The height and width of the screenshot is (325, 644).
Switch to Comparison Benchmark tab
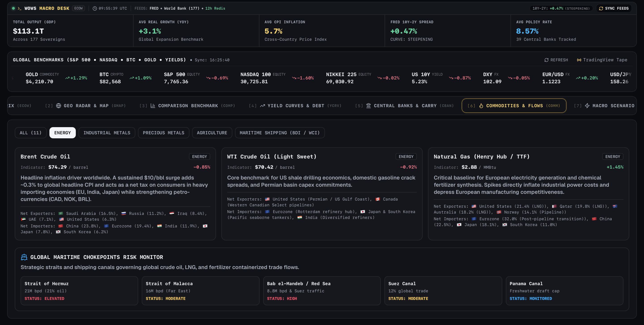pyautogui.click(x=188, y=106)
